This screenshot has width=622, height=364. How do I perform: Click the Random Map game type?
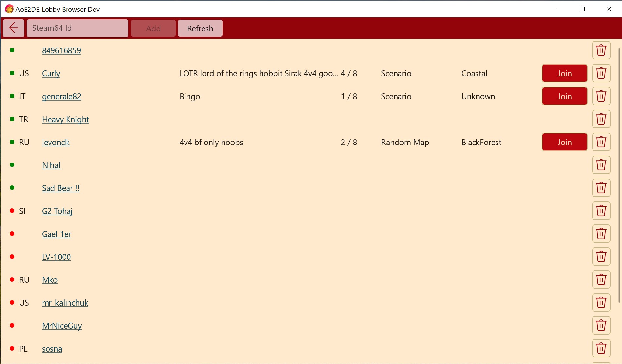[405, 142]
